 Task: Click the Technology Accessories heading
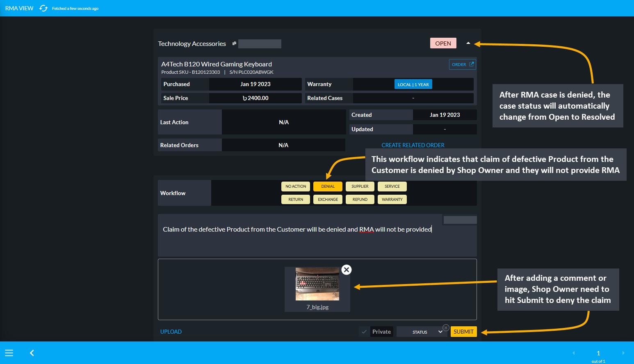[192, 43]
